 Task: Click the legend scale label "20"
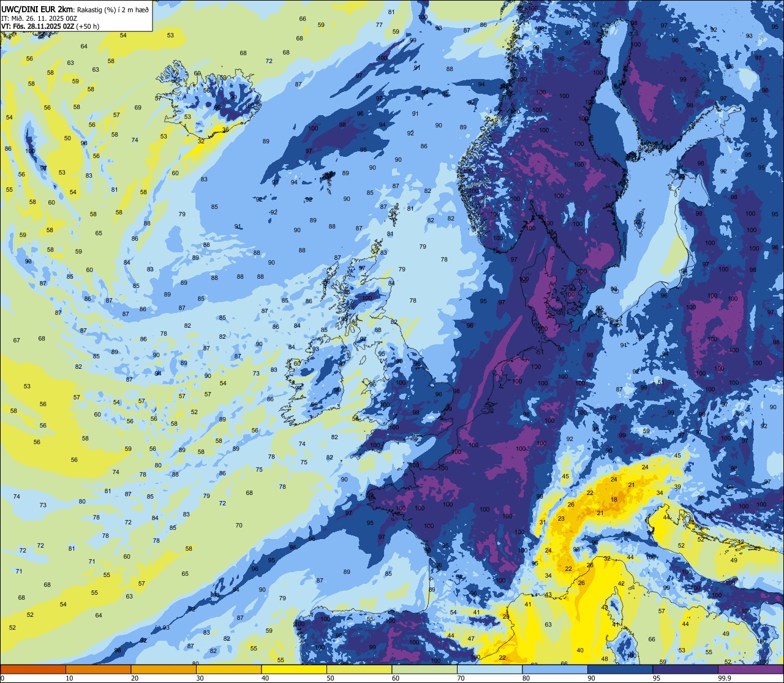(135, 678)
